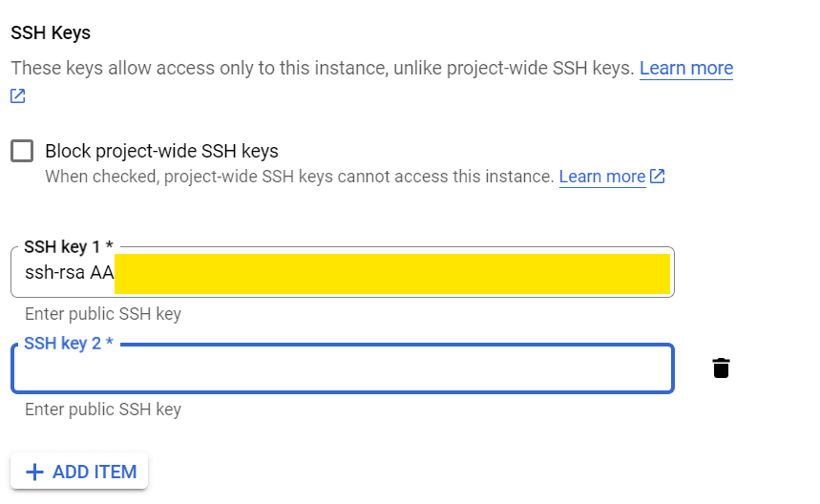
Task: Select the SSH key 1 * label
Action: pyautogui.click(x=69, y=246)
